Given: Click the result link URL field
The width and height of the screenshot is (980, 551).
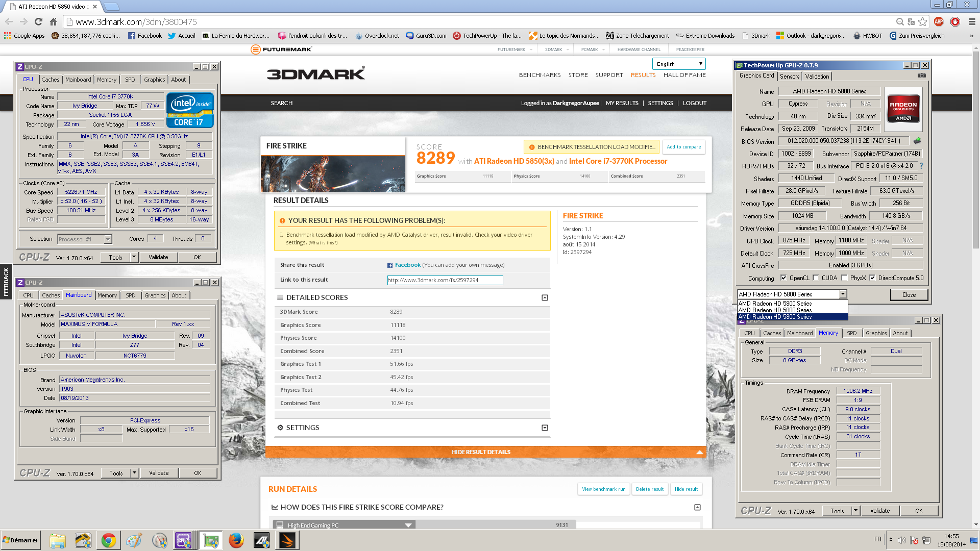Looking at the screenshot, I should pos(445,280).
